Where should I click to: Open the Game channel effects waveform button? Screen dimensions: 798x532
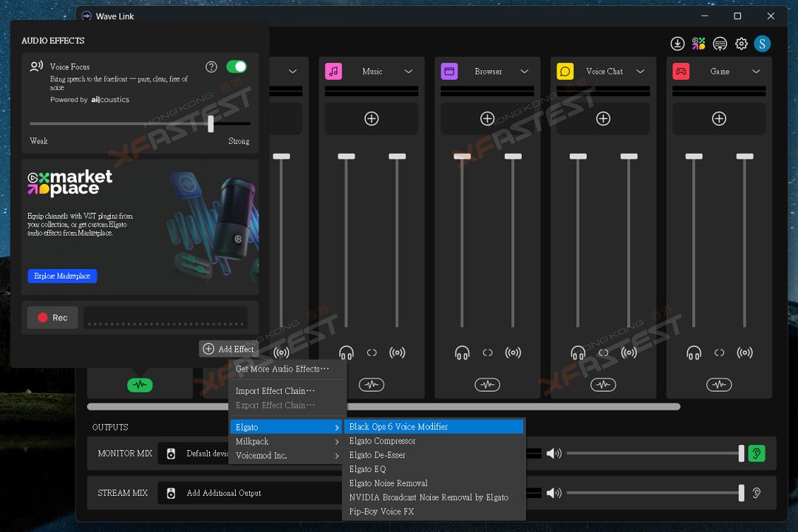tap(719, 385)
